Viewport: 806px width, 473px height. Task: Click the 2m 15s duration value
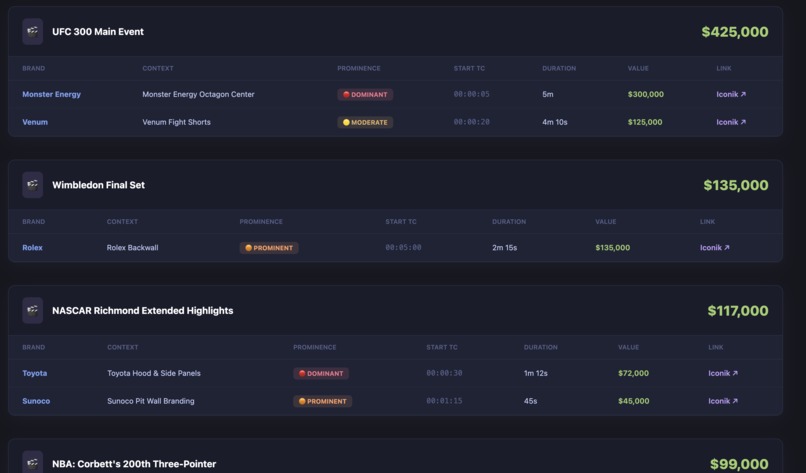tap(504, 247)
